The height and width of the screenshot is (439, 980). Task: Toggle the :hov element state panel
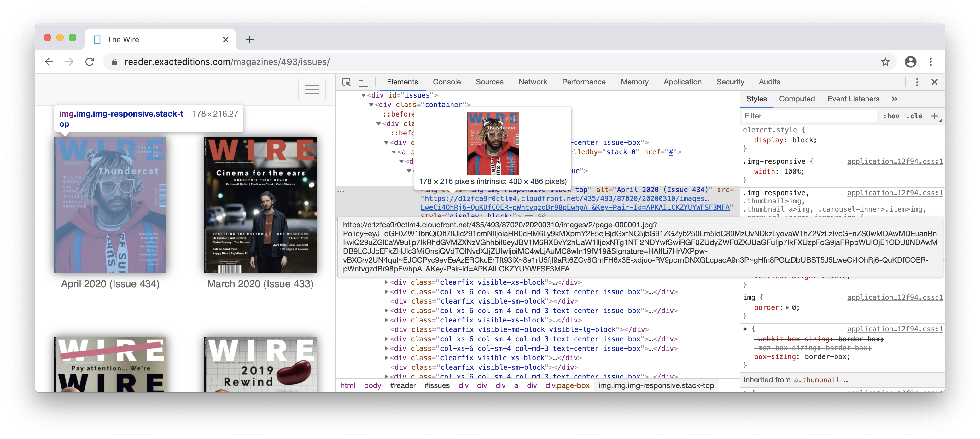(891, 116)
